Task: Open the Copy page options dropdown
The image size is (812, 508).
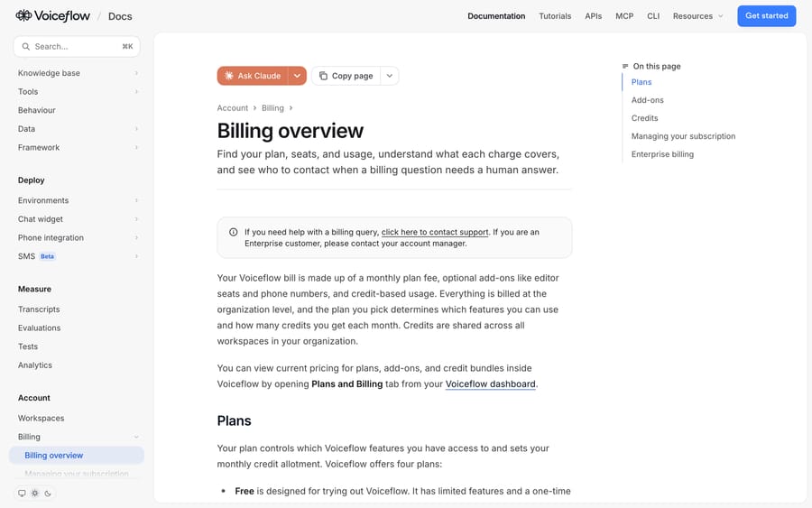Action: tap(390, 76)
